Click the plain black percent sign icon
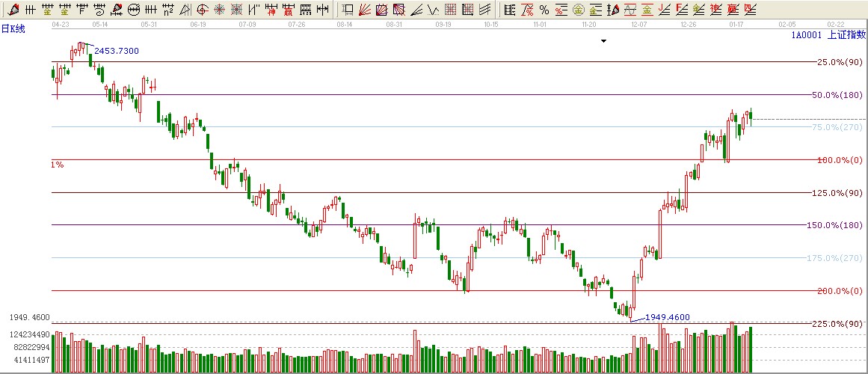This screenshot has width=868, height=374. (x=544, y=10)
